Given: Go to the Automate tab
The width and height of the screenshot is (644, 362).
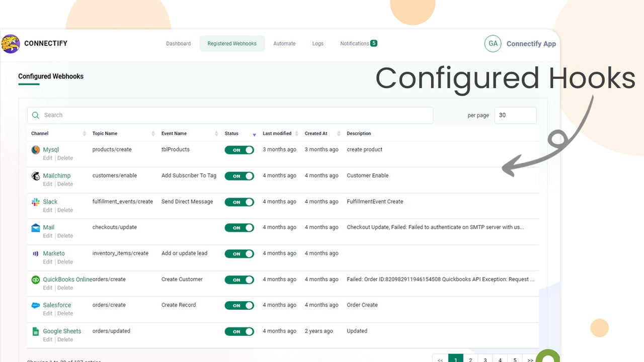Looking at the screenshot, I should tap(284, 44).
